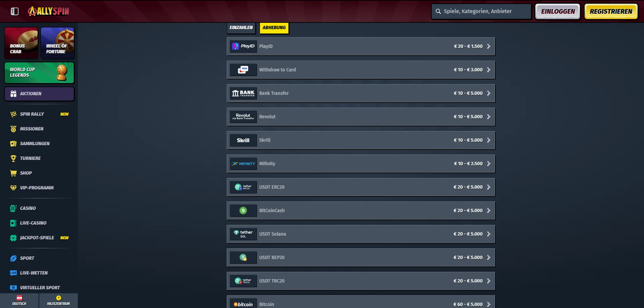Click the PlayID logo
The height and width of the screenshot is (308, 644).
point(243,46)
